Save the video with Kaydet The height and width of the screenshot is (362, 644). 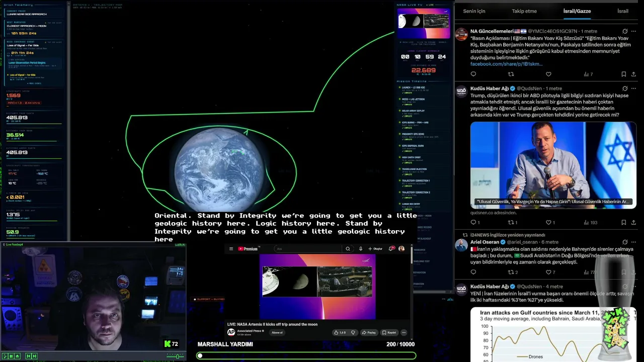389,332
